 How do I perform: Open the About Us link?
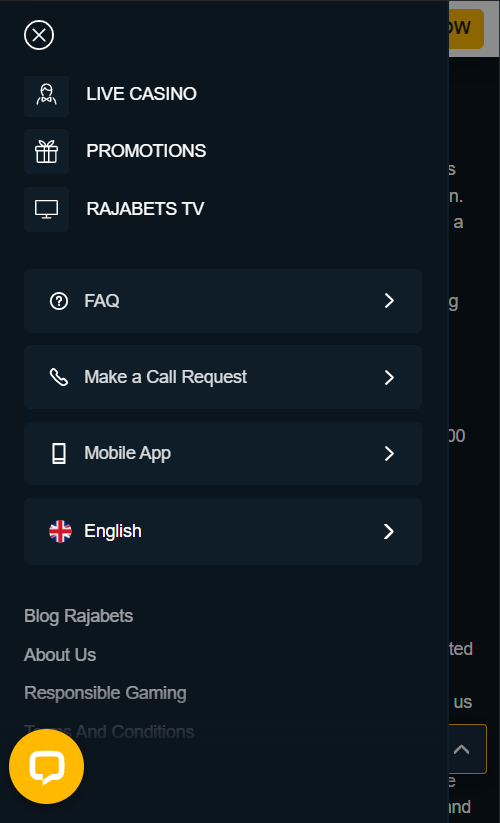click(x=60, y=655)
